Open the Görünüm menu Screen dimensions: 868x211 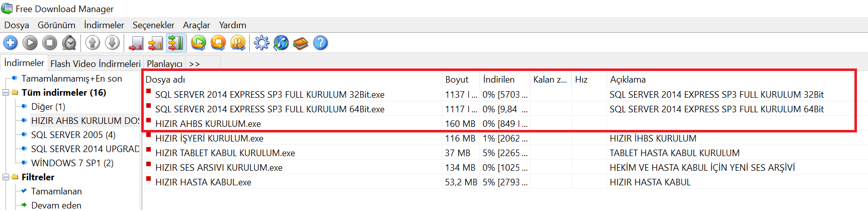(x=56, y=25)
